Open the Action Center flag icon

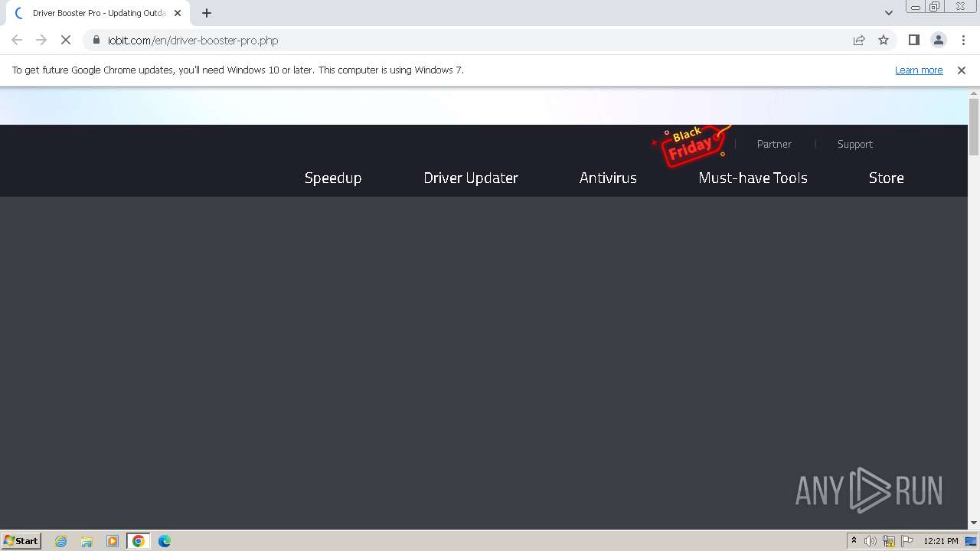(x=907, y=541)
